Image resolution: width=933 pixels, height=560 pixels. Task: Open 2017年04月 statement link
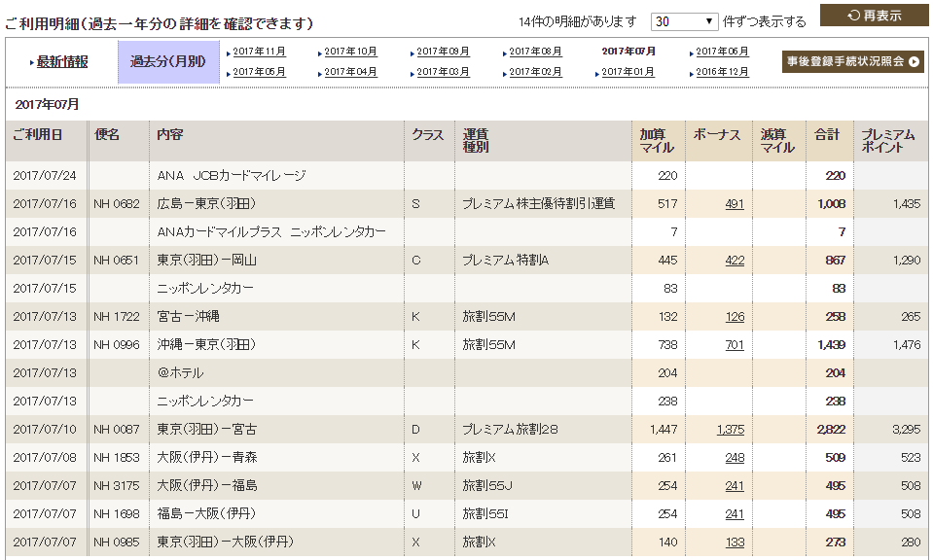350,72
